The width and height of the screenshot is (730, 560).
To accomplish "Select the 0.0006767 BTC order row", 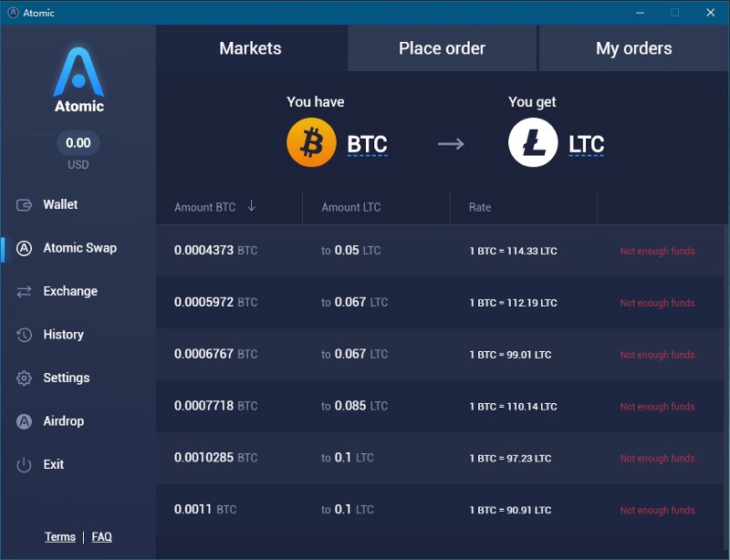I will pos(440,354).
